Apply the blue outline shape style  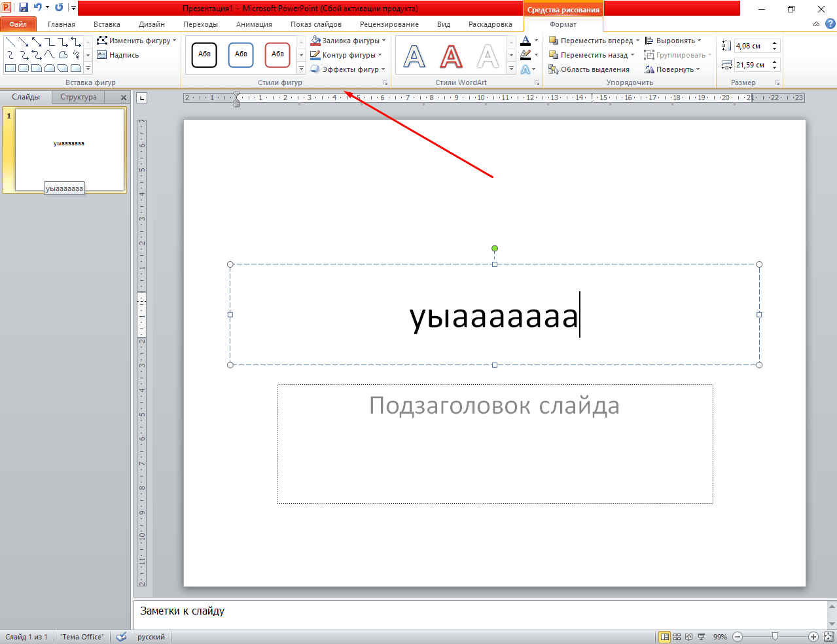(241, 55)
